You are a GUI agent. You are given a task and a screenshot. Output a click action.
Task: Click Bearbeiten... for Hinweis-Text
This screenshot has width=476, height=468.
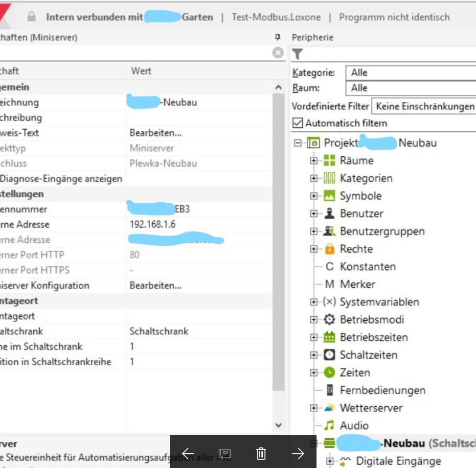(156, 133)
